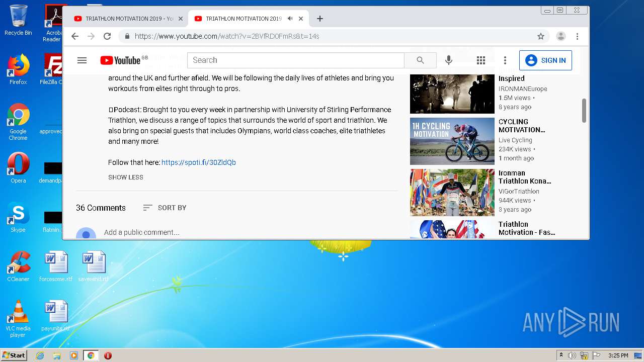Focus the YouTube Search field

point(296,60)
